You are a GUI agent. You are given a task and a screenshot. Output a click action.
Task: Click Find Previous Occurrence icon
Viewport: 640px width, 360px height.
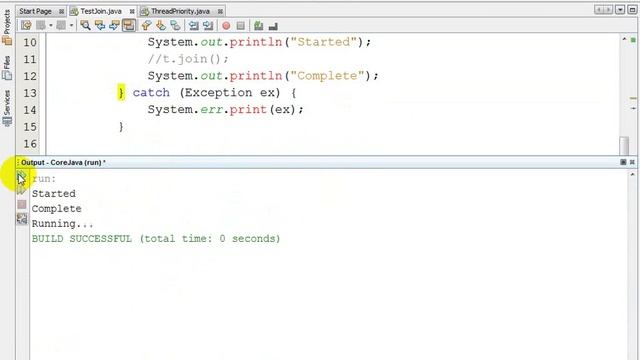pos(100,26)
